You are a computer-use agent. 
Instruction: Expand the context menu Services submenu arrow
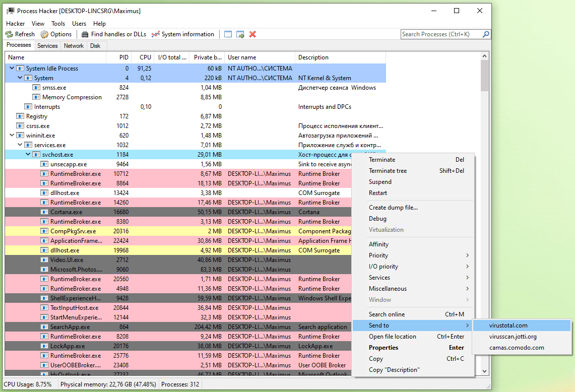click(467, 278)
